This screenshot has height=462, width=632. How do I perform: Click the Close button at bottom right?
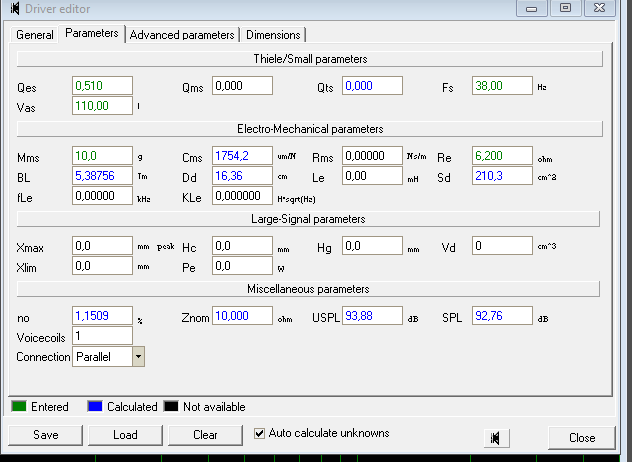click(582, 437)
